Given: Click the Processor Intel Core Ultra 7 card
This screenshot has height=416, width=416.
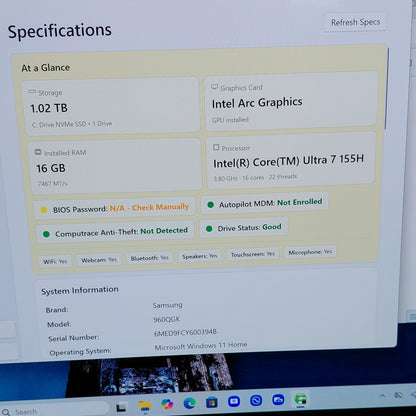Looking at the screenshot, I should tap(291, 161).
